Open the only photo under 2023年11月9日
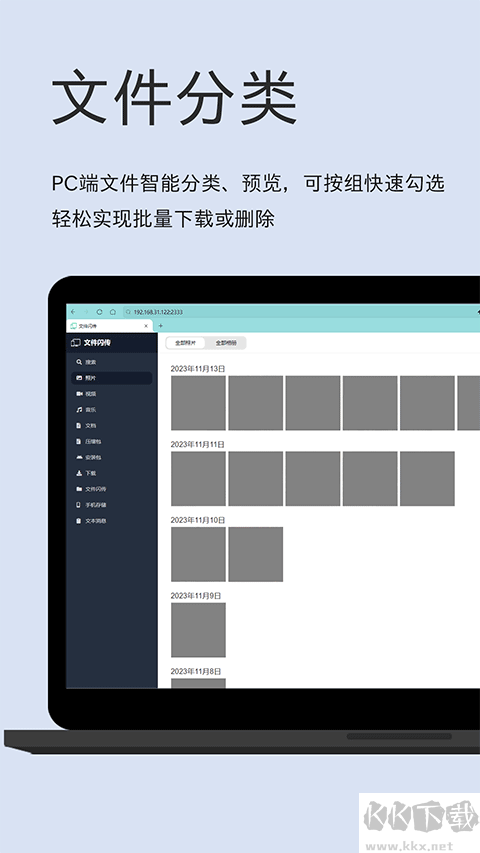Image resolution: width=480 pixels, height=853 pixels. pyautogui.click(x=198, y=630)
